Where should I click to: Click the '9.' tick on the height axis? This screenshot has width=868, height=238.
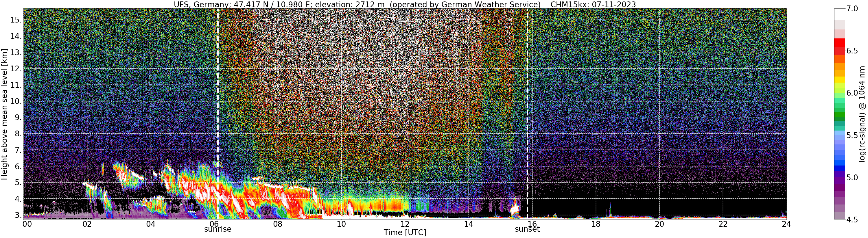(x=18, y=118)
